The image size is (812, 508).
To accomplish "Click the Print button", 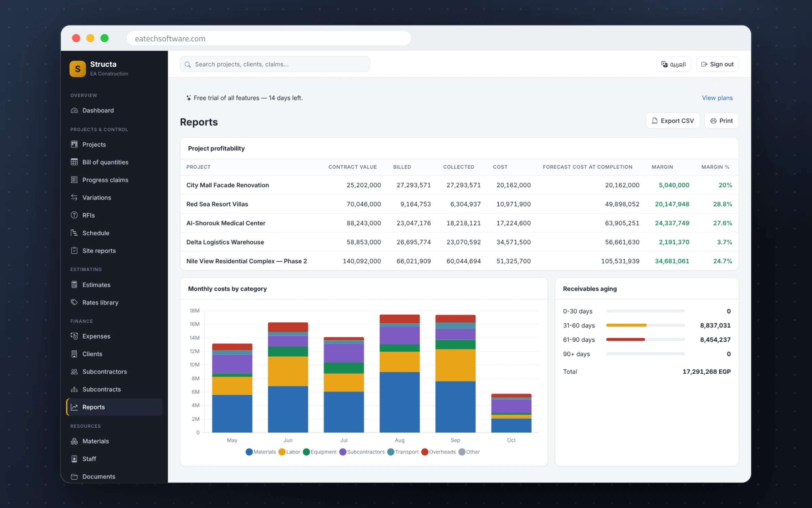I will (721, 121).
